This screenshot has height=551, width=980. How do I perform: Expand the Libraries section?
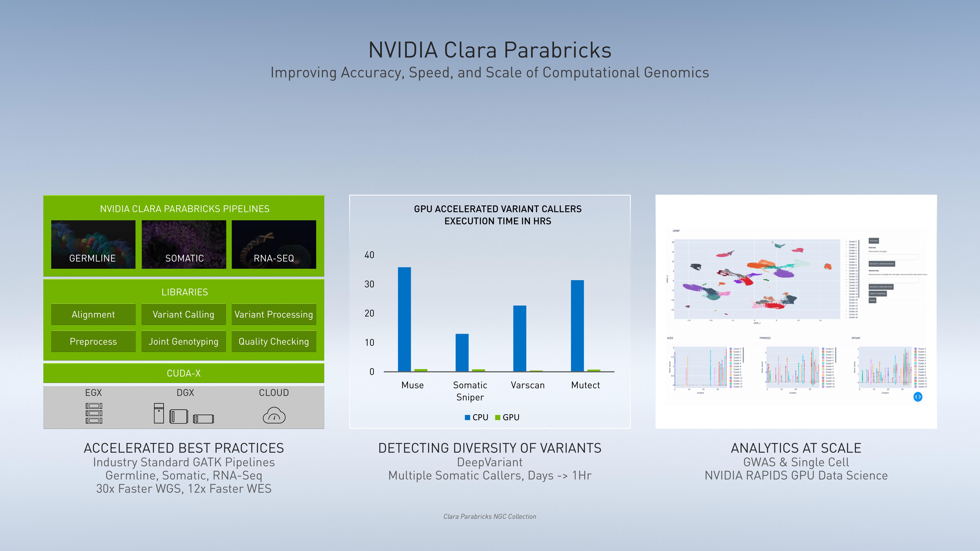(x=185, y=292)
